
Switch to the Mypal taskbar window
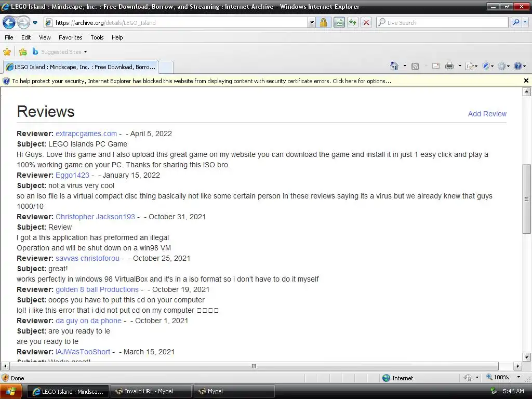pos(234,392)
